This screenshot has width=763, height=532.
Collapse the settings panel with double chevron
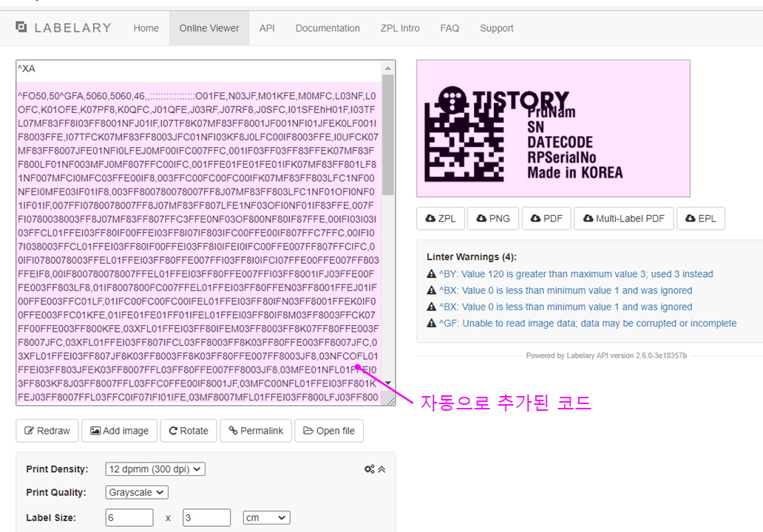pyautogui.click(x=382, y=469)
